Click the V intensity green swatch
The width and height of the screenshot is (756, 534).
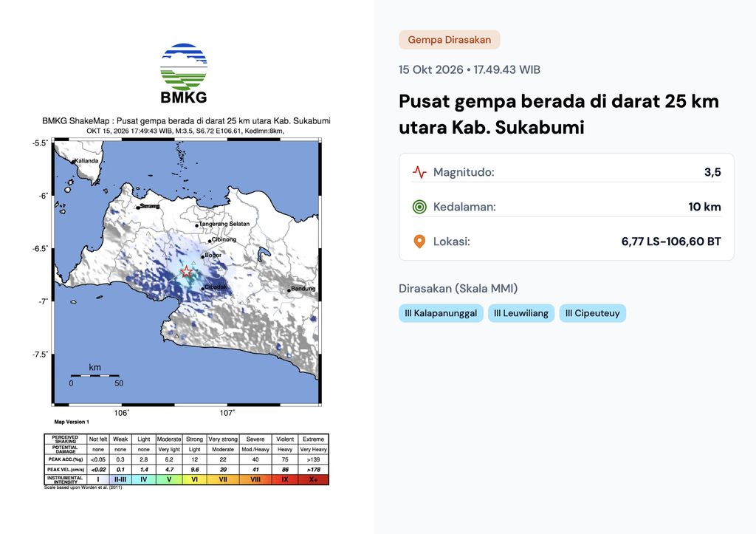pyautogui.click(x=169, y=479)
